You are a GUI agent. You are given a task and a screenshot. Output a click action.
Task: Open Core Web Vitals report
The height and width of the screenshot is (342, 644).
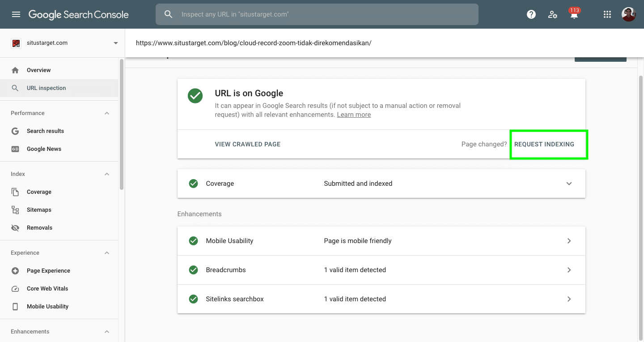pos(59,289)
